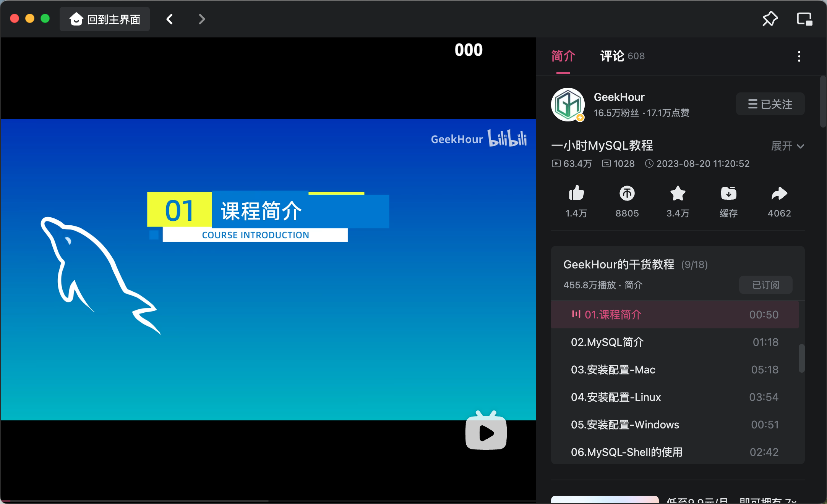Viewport: 827px width, 504px height.
Task: Click the 00:50 duration of episode 01
Action: pyautogui.click(x=764, y=315)
